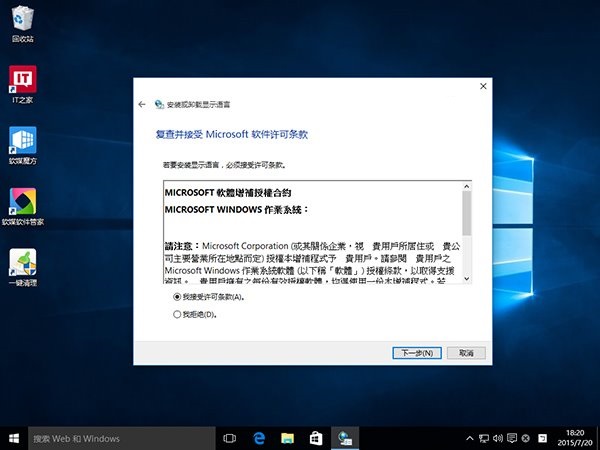This screenshot has width=600, height=450.
Task: Open the Action Center notifications icon
Action: point(512,439)
